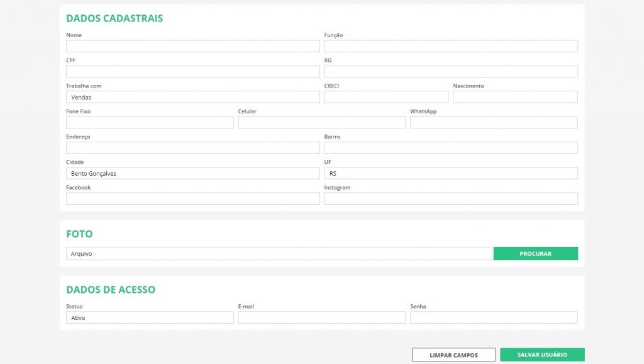644x364 pixels.
Task: Open the Status dropdown showing Ativo
Action: click(150, 317)
